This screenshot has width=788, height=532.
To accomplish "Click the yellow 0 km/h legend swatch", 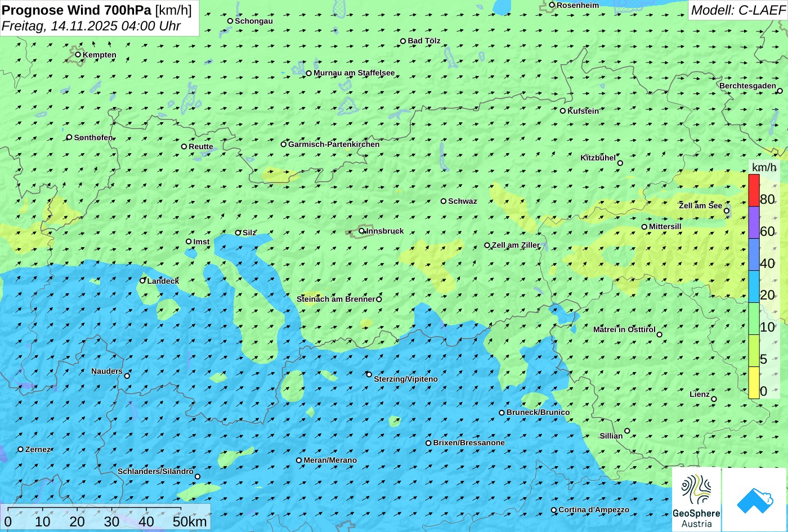I will tap(754, 383).
